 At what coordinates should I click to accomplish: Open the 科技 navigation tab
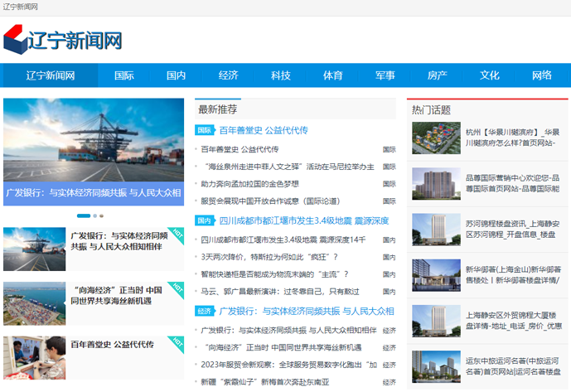point(281,75)
